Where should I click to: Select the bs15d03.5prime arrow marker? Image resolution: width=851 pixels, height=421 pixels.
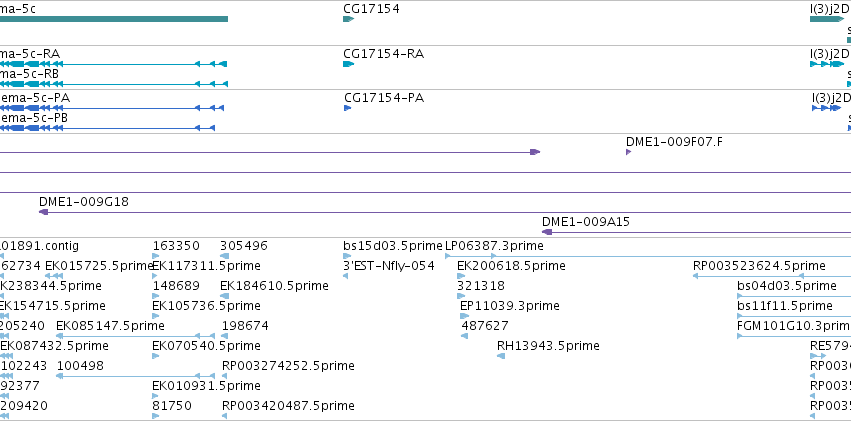[347, 256]
